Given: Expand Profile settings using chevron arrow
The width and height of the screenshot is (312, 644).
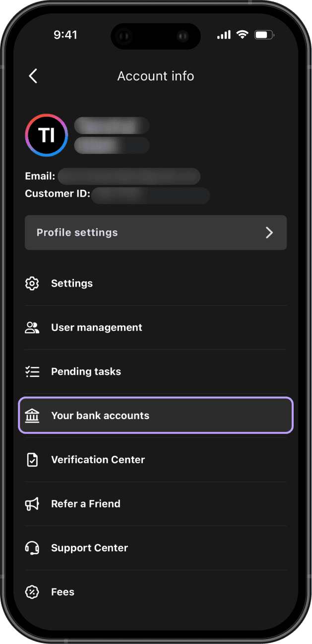Looking at the screenshot, I should (x=269, y=232).
